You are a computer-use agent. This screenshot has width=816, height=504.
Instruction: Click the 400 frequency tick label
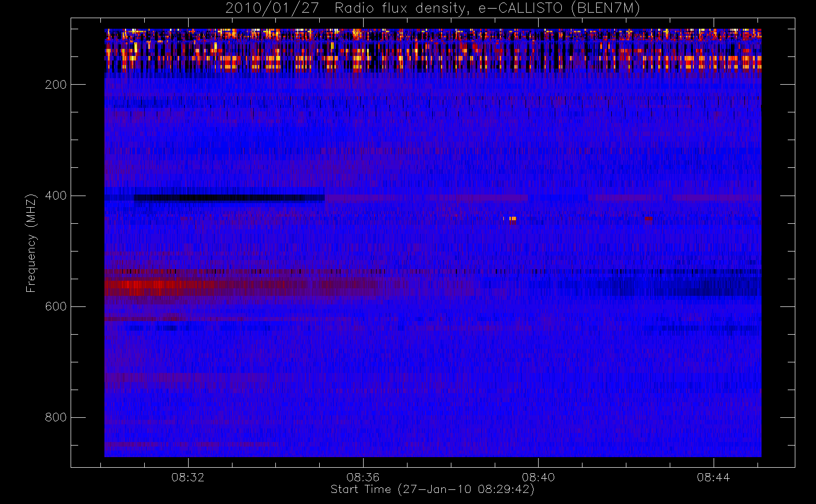(x=55, y=196)
